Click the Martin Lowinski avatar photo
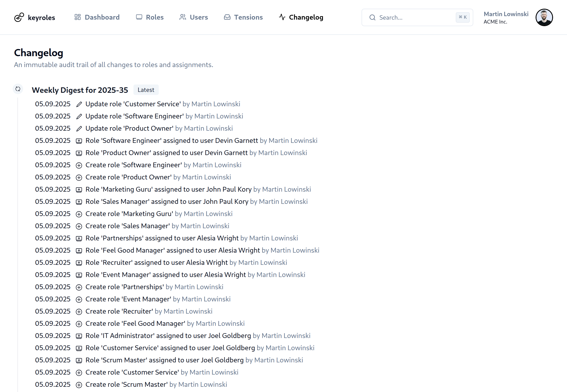567x392 pixels. pyautogui.click(x=544, y=17)
